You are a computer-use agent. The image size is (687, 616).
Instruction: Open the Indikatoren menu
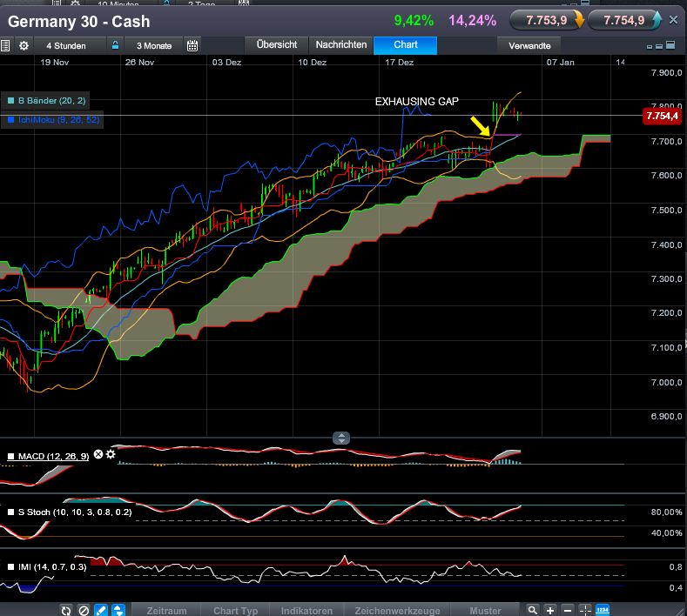[306, 610]
